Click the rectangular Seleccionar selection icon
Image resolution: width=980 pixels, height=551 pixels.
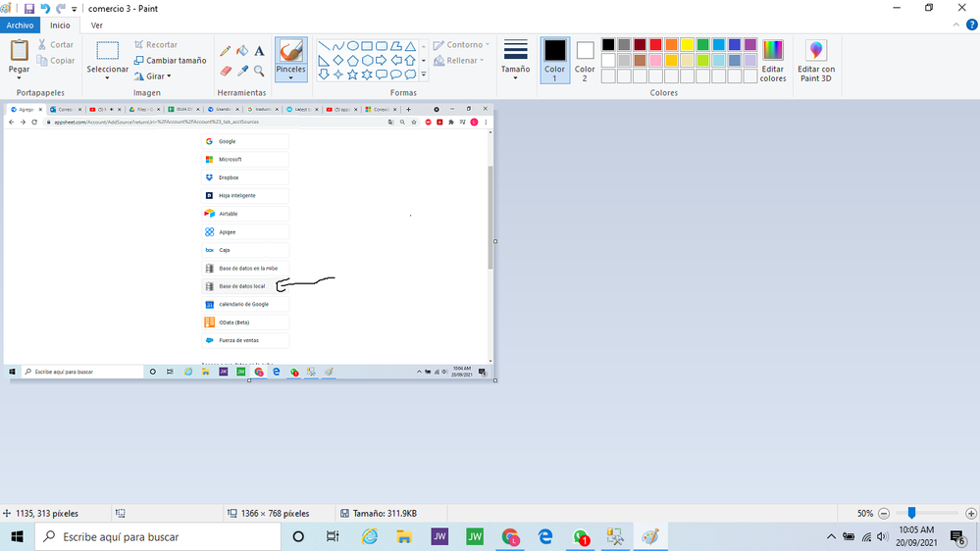point(108,51)
